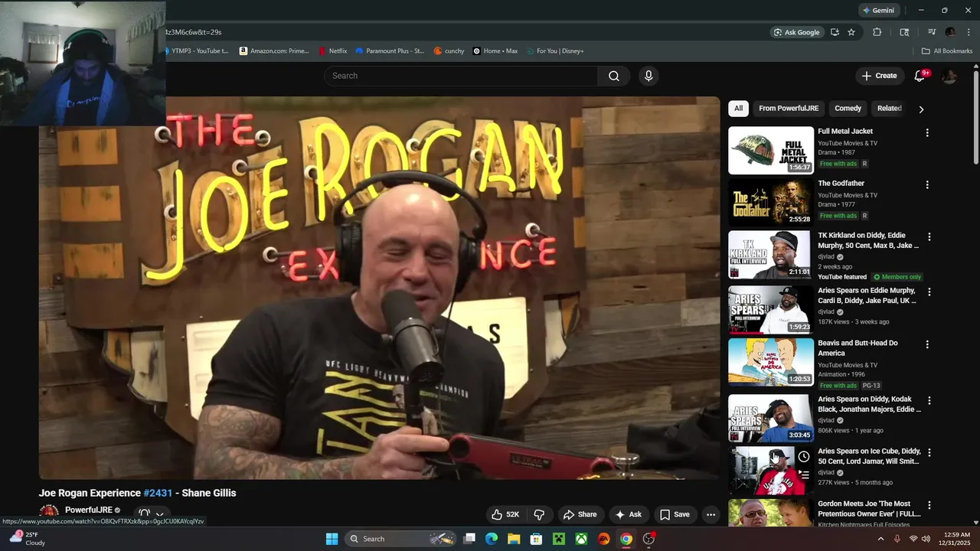Click install app icon in address bar
The width and height of the screenshot is (980, 551).
(835, 32)
